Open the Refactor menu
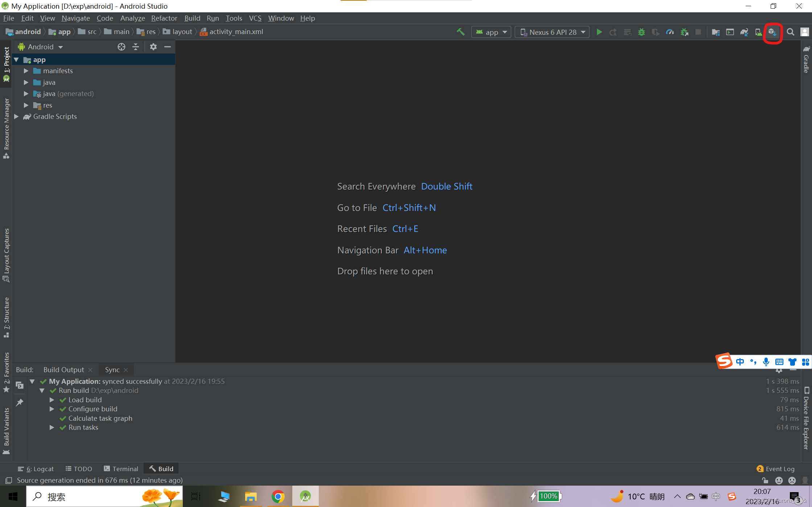This screenshot has width=812, height=507. coord(164,18)
